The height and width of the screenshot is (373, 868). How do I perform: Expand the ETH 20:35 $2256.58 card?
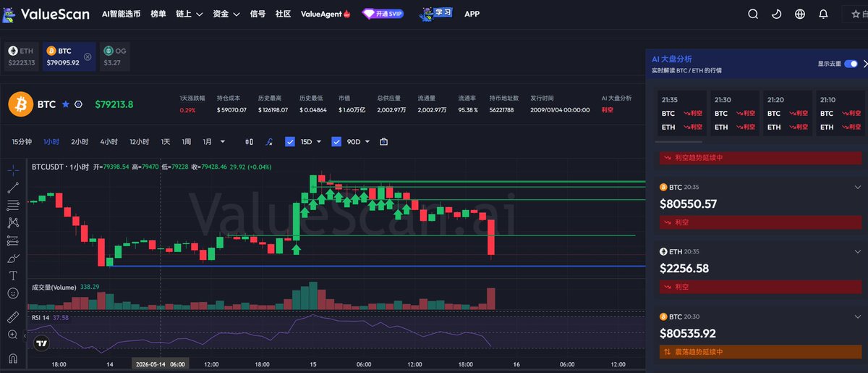click(x=857, y=251)
